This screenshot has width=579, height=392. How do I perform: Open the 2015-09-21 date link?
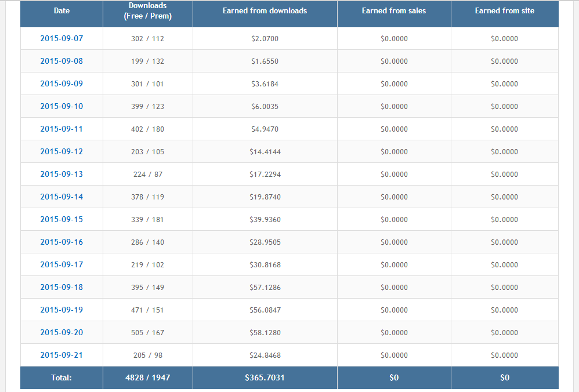pyautogui.click(x=61, y=355)
